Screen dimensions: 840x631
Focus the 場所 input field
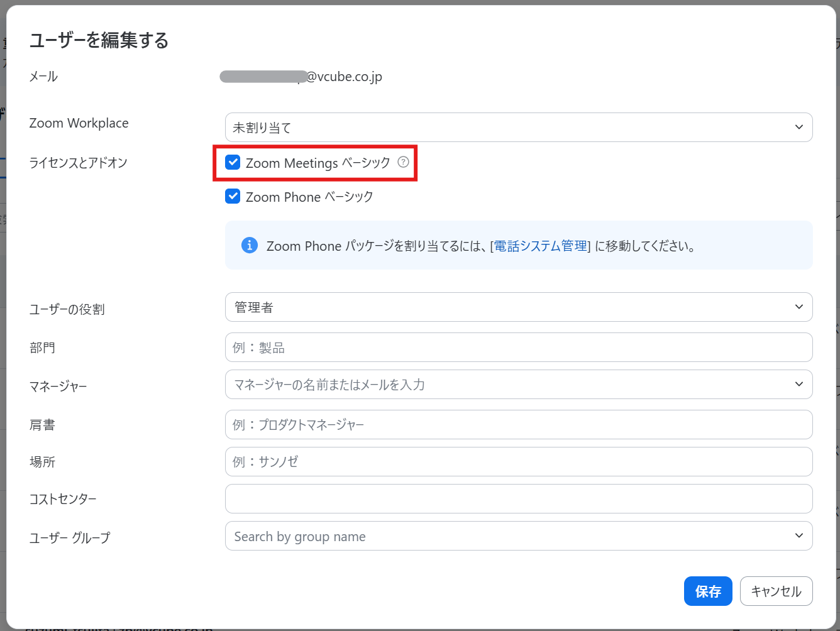(519, 462)
